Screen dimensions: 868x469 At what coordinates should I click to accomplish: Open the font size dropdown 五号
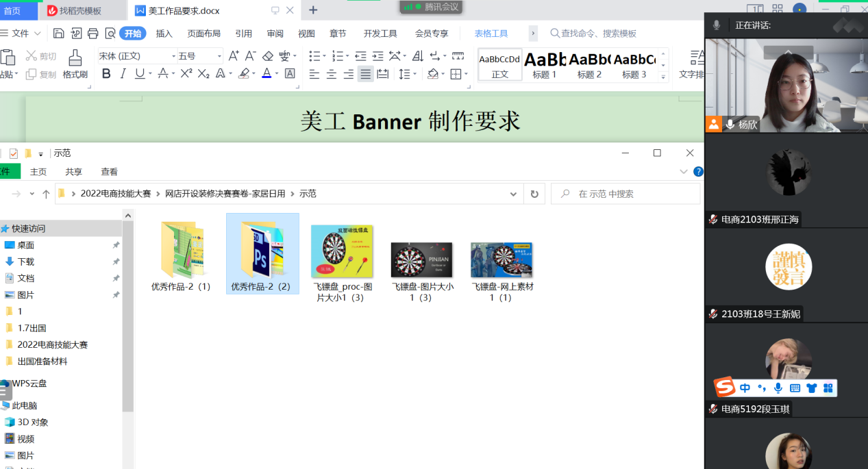tap(219, 56)
